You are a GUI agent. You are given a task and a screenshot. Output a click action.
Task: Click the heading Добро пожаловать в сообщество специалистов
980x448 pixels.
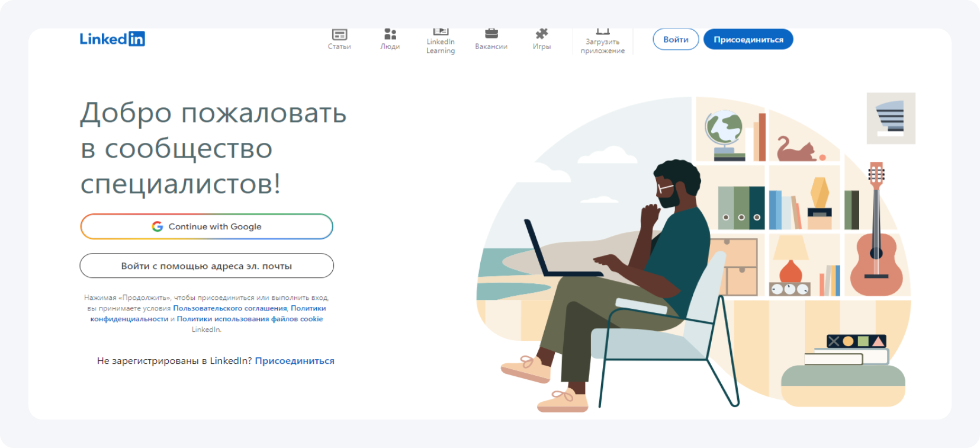(x=213, y=148)
